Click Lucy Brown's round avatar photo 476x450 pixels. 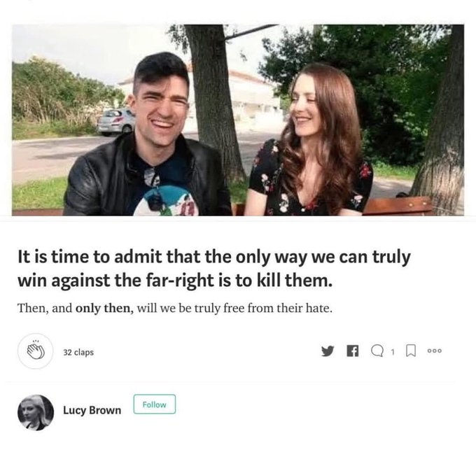[x=36, y=412]
